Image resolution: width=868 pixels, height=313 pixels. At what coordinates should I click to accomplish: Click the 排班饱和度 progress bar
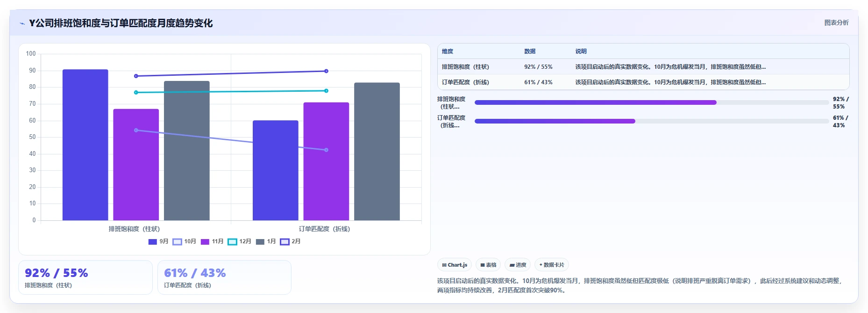652,102
